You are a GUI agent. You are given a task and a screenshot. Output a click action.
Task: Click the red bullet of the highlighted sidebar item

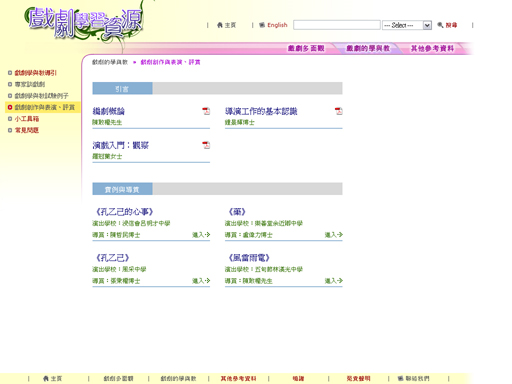(10, 107)
